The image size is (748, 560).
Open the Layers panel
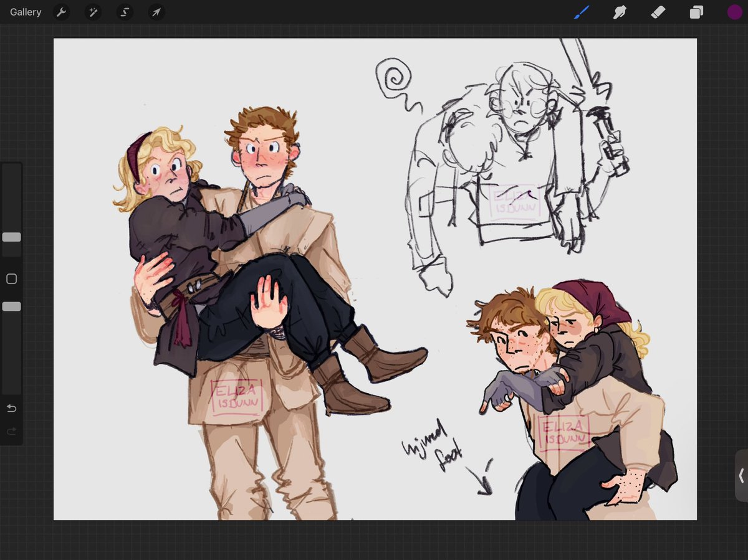[x=696, y=12]
